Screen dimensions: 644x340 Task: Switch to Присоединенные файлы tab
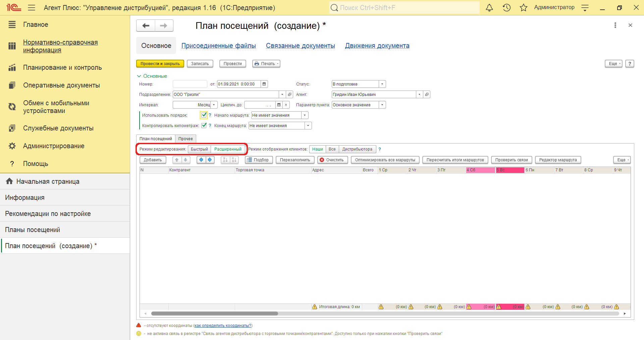pos(219,46)
